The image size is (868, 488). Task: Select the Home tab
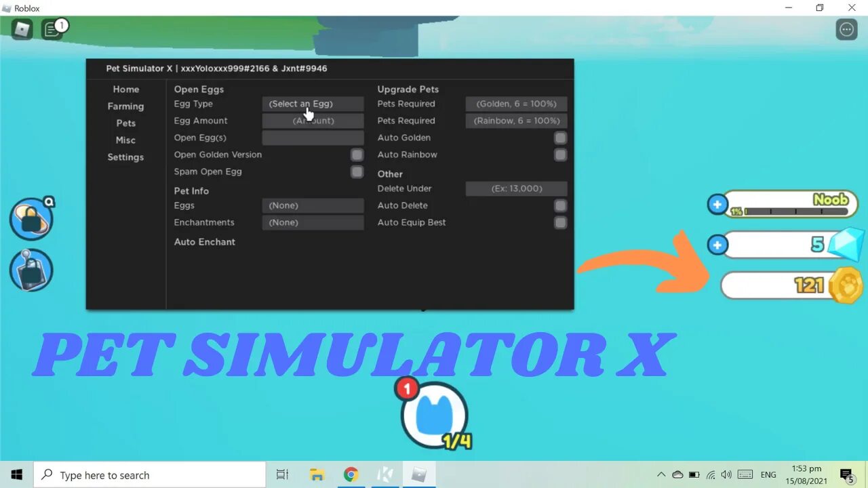(126, 89)
